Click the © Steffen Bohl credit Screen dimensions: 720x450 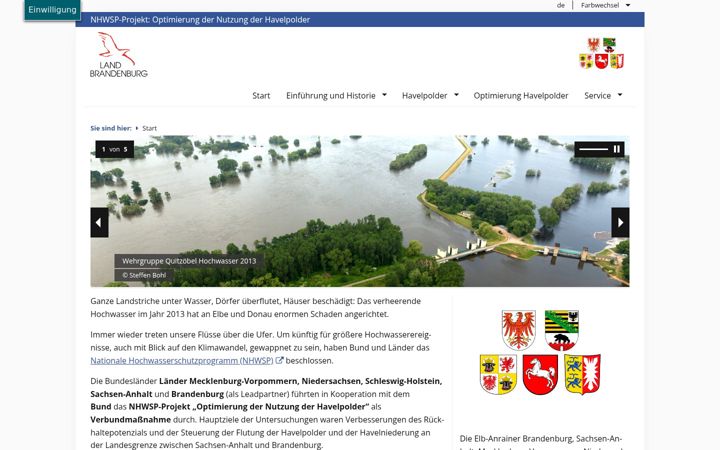pyautogui.click(x=144, y=275)
